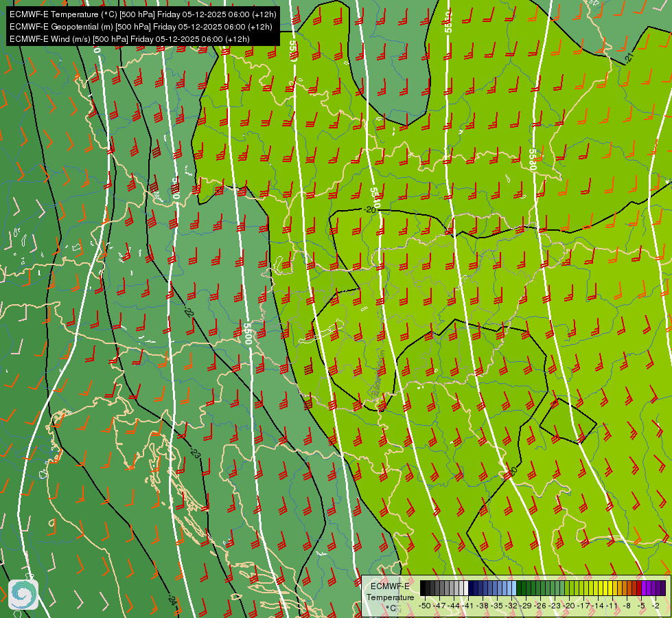
Task: Pick the black swatch at the legend's start
Action: [423, 588]
